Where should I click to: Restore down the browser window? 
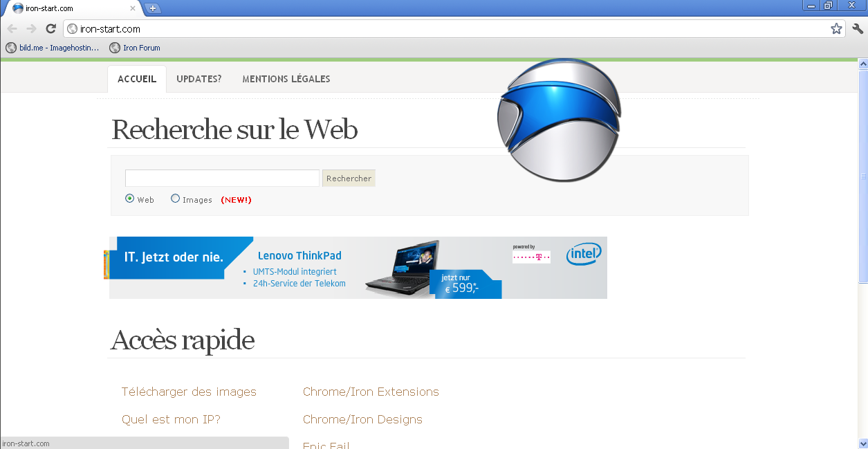(828, 6)
